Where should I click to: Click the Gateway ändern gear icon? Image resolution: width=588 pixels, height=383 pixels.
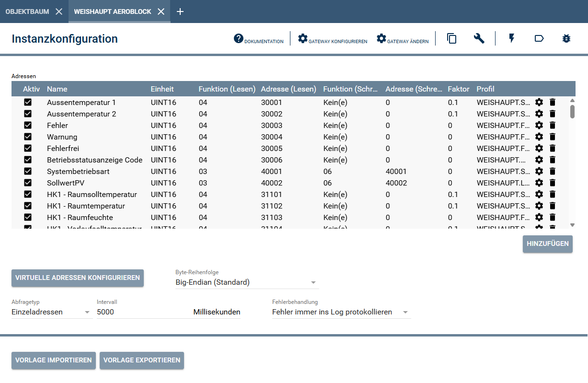[x=381, y=39]
